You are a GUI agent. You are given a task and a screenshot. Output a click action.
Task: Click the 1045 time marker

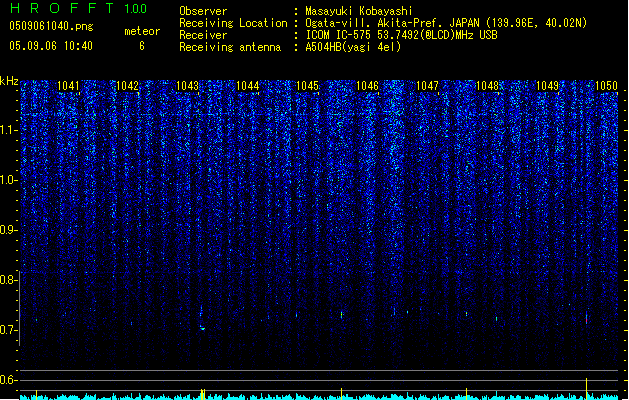point(307,85)
